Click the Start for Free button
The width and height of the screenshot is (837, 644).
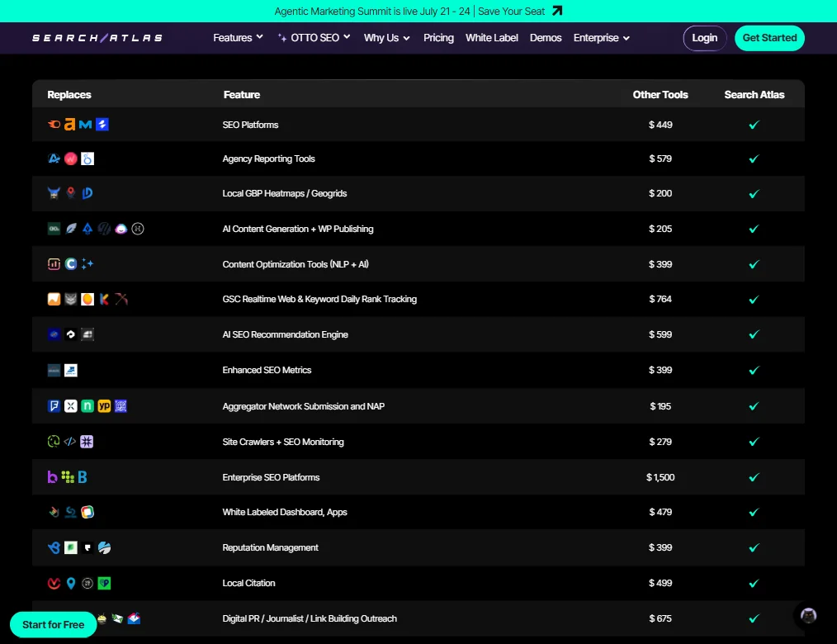pos(54,624)
